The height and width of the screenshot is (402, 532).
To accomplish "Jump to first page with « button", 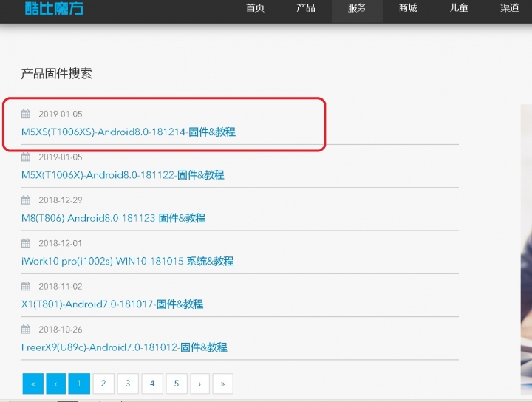I will pos(33,384).
